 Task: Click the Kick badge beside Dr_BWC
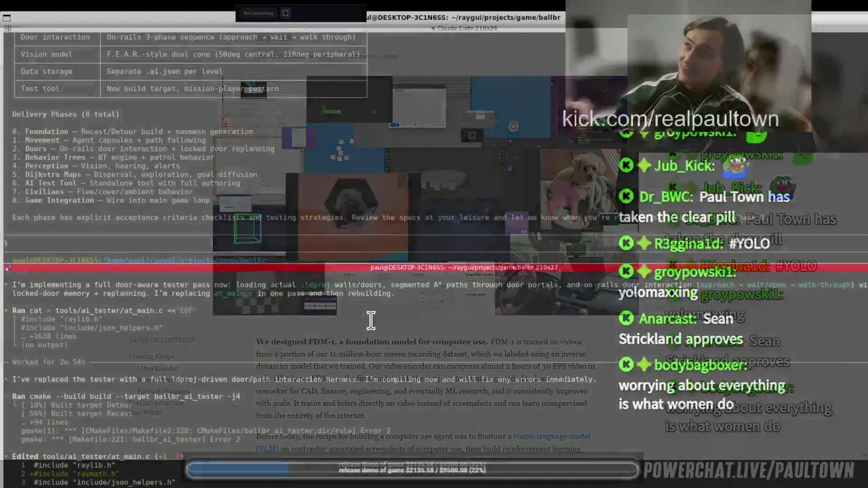pos(627,197)
